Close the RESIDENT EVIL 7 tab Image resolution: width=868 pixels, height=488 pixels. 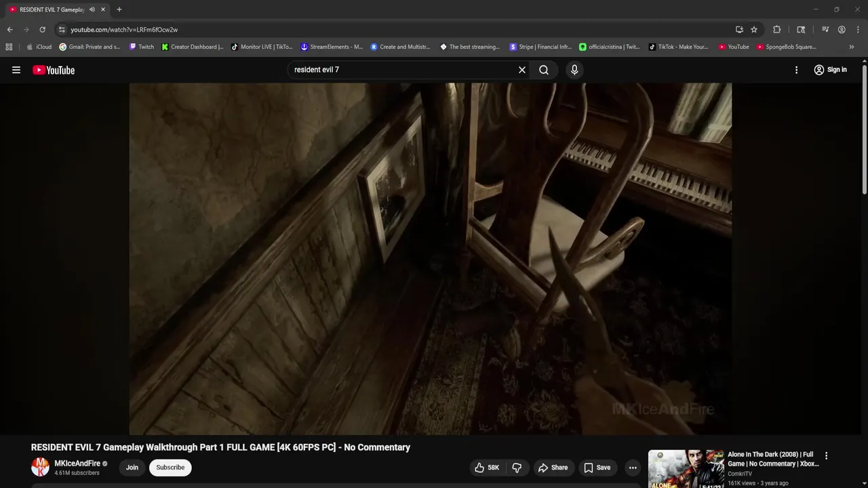click(103, 9)
